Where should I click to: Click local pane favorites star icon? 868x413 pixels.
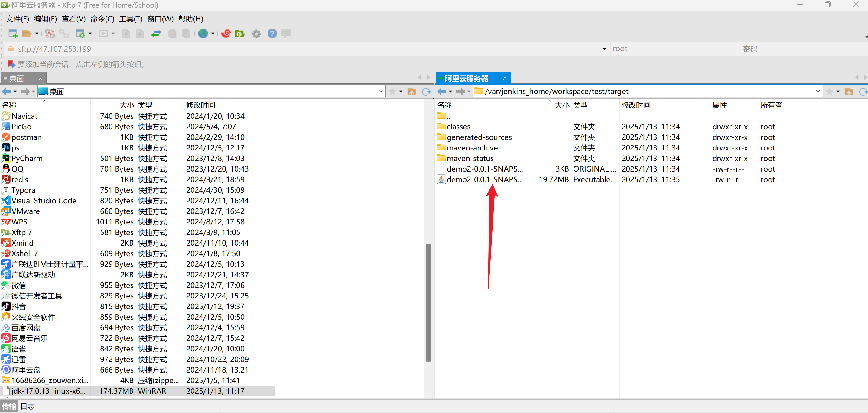coord(392,91)
